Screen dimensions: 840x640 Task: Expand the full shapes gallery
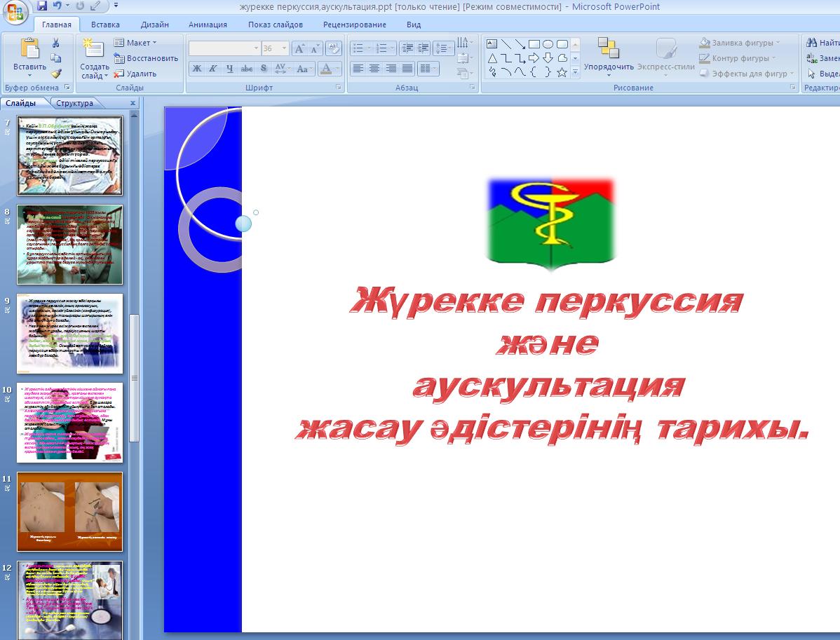576,72
